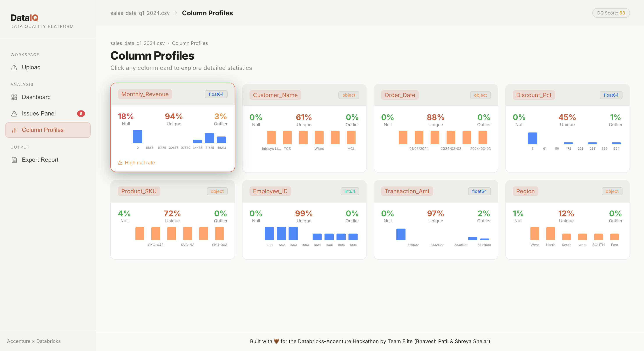Go to the Export Report page
Screen dimensions: 644x351
(40, 160)
